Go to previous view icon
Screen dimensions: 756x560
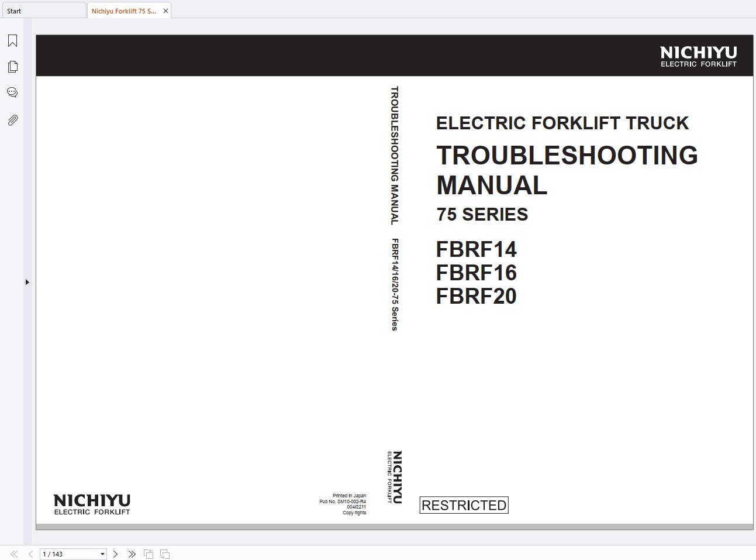[149, 554]
